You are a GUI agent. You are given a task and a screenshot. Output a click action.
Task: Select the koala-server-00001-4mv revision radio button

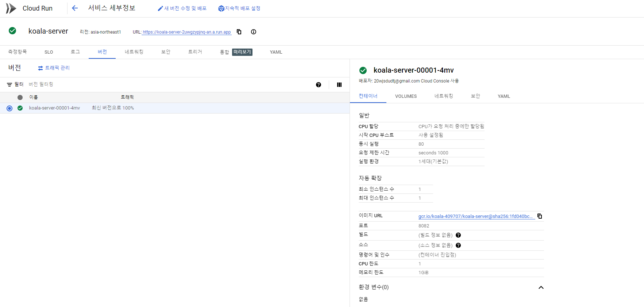(9, 108)
